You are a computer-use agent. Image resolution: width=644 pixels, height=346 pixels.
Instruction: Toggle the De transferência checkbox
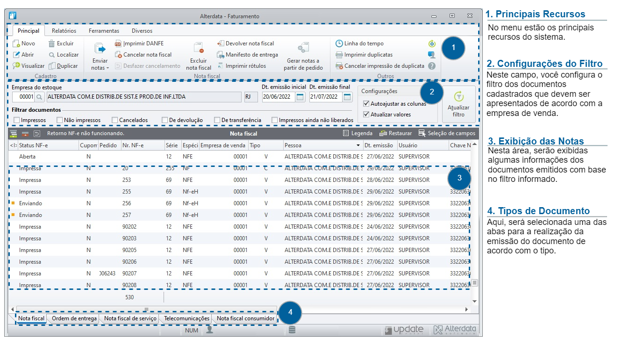(x=217, y=120)
